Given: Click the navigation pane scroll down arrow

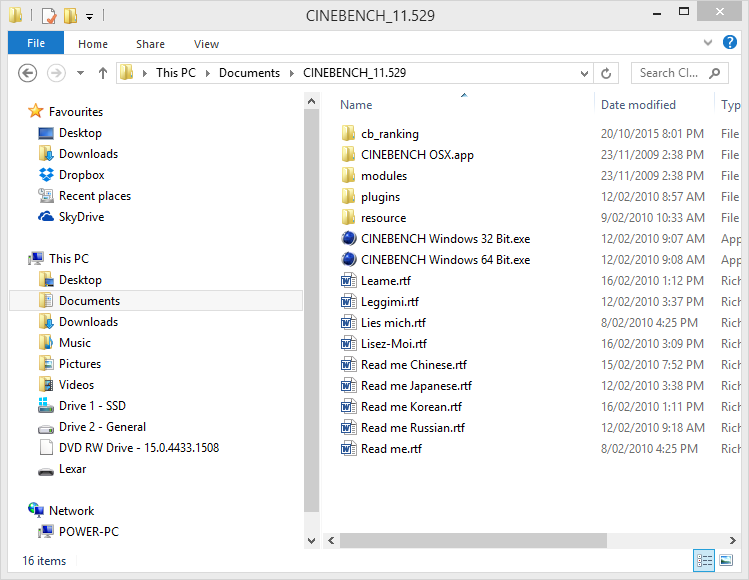Looking at the screenshot, I should coord(311,541).
